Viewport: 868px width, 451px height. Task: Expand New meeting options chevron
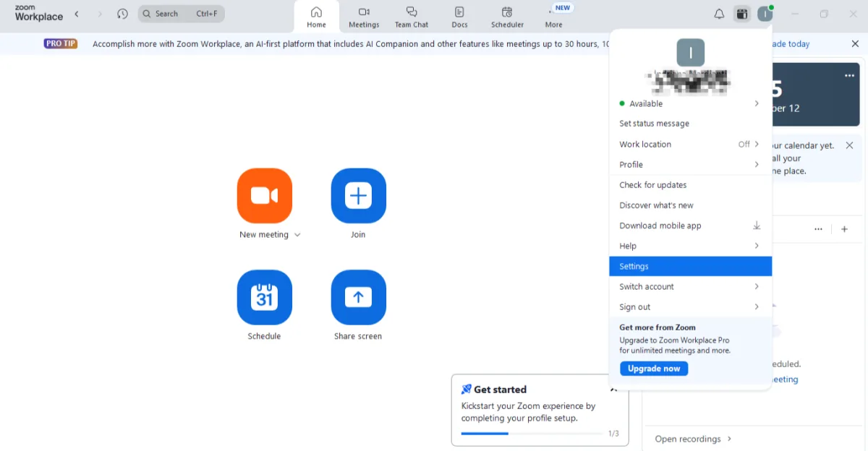(x=297, y=235)
